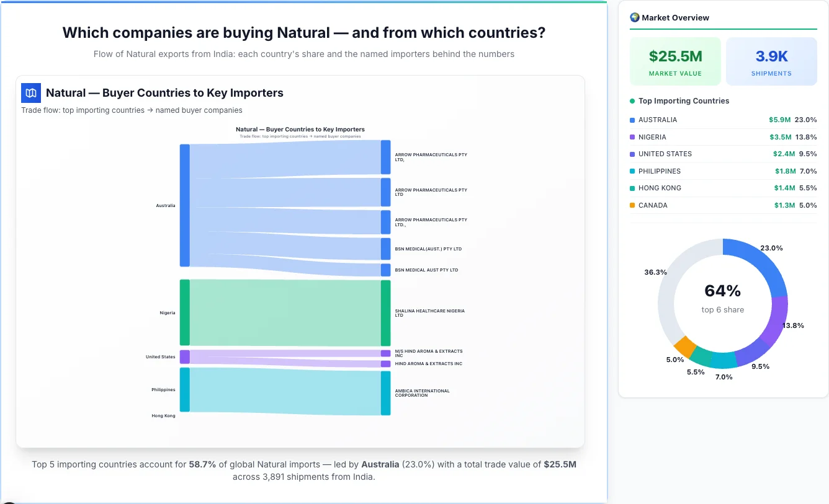Screen dimensions: 829x504
Task: Click the purple square icon next to NIGERIA
Action: pos(632,137)
